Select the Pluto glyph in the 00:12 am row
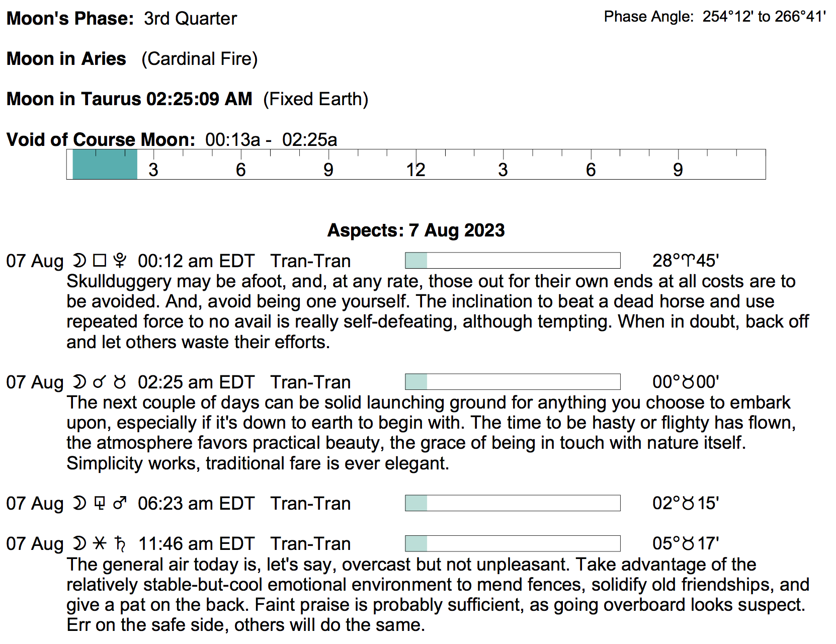Image resolution: width=836 pixels, height=644 pixels. point(120,261)
